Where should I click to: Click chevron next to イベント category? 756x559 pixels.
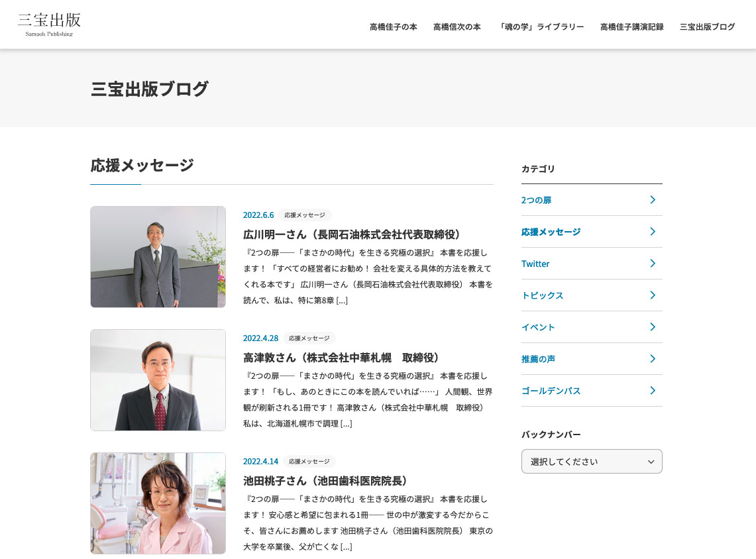(653, 327)
